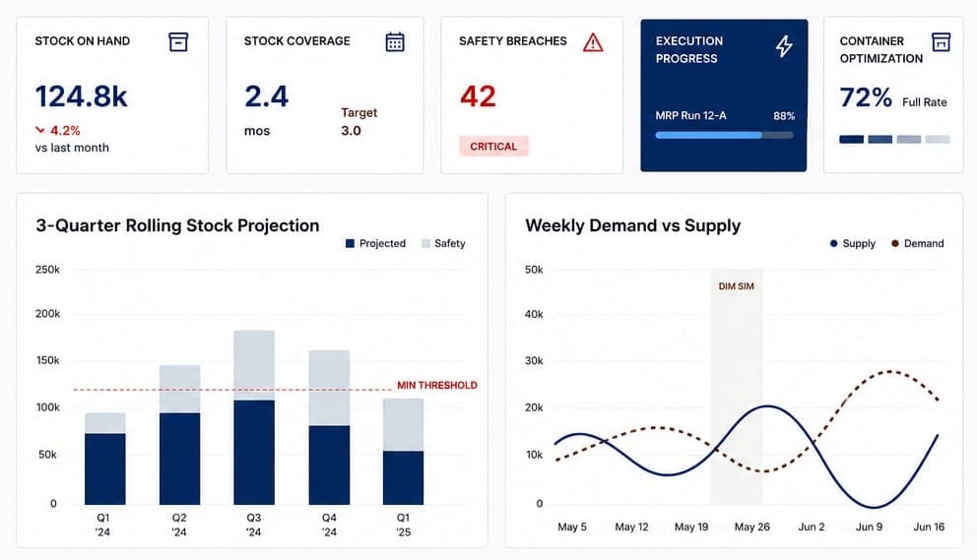The image size is (977, 560).
Task: Click the lightning bolt icon on Execution Progress
Action: 784,46
